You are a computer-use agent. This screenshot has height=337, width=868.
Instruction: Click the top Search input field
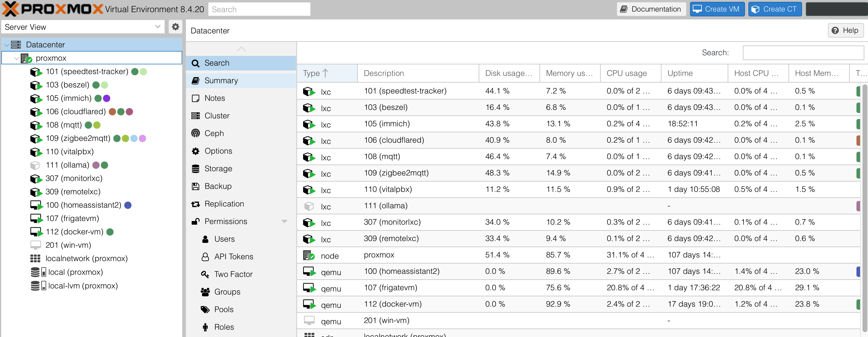(x=259, y=9)
